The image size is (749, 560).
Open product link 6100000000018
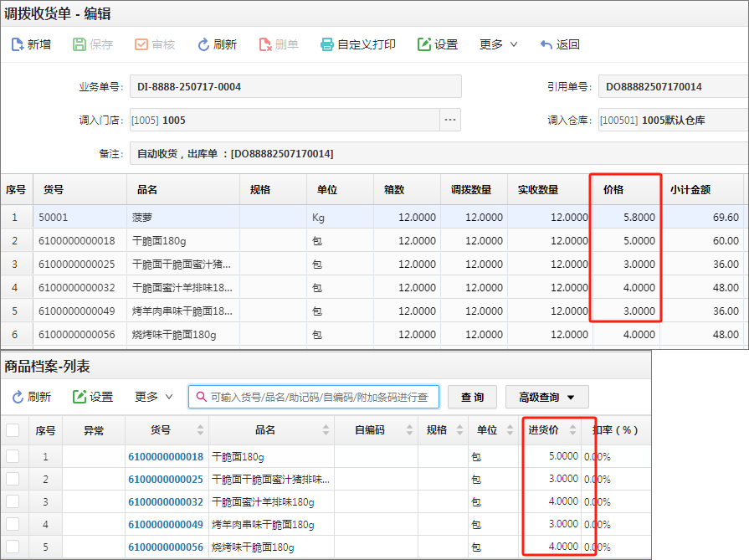coord(166,457)
